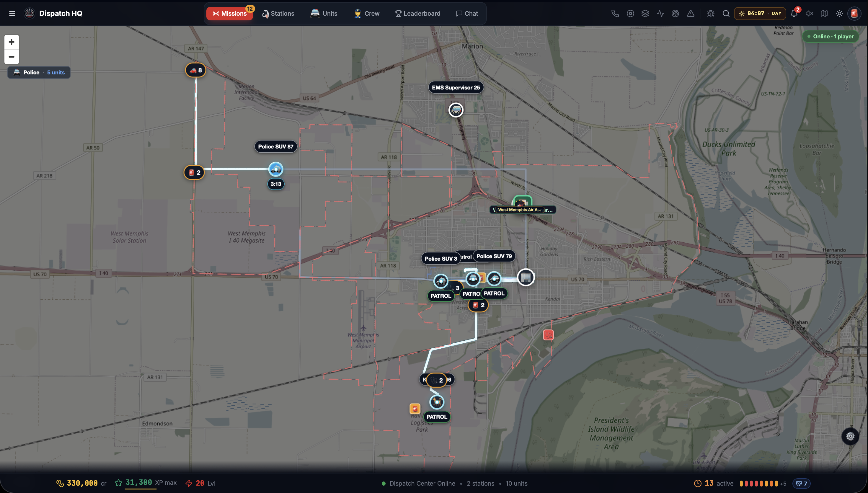Click the EMS Supervisor 25 label
The image size is (868, 493).
tap(456, 88)
